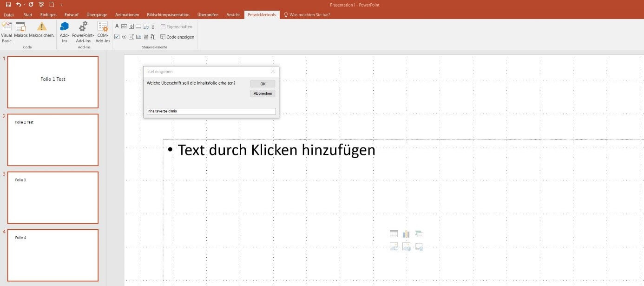Insert picture from file via placeholder icon
This screenshot has height=286, width=644.
(394, 247)
